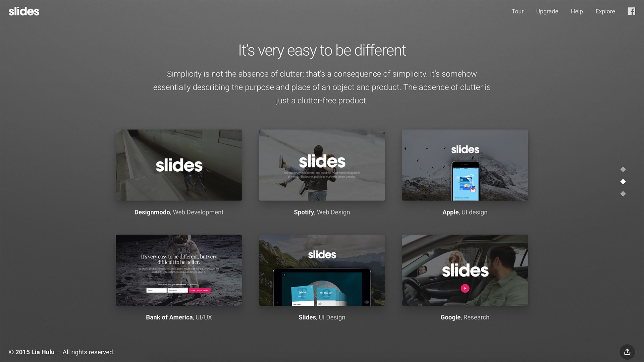
Task: Click the middle diamond navigation indicator
Action: pyautogui.click(x=622, y=182)
